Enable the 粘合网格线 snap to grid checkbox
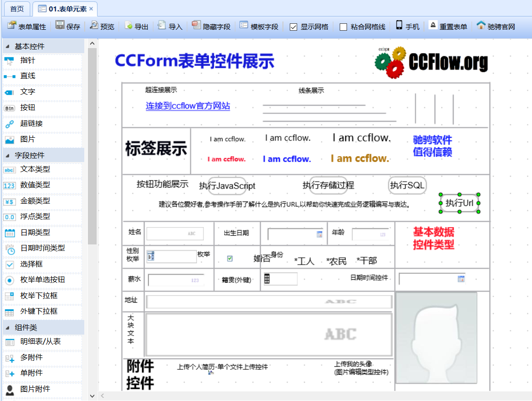 pos(343,27)
